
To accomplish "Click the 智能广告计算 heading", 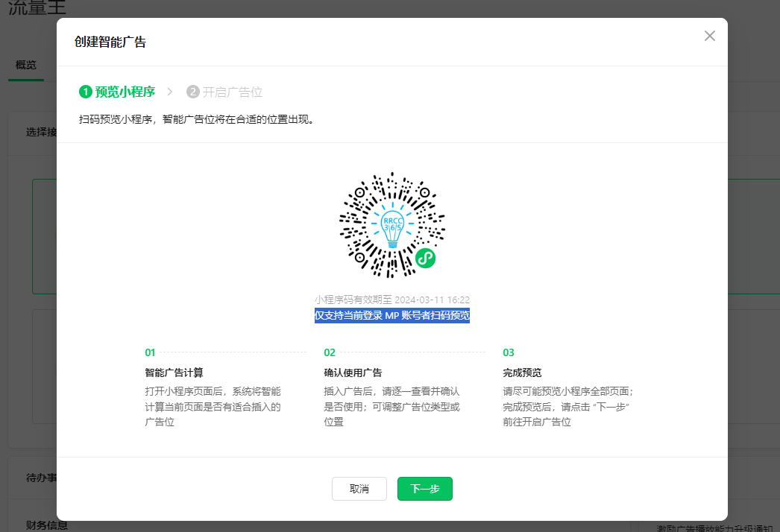I will click(x=174, y=373).
